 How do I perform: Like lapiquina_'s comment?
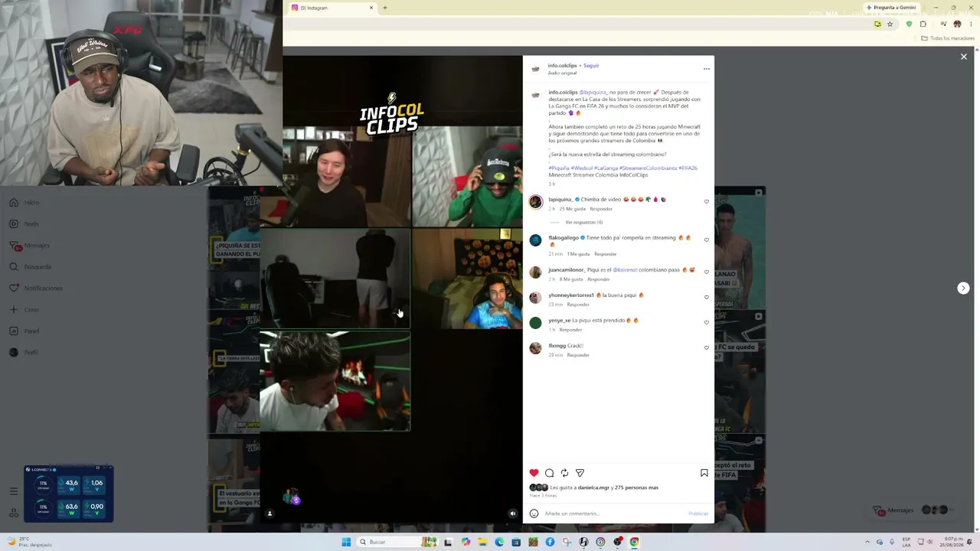[x=707, y=202]
